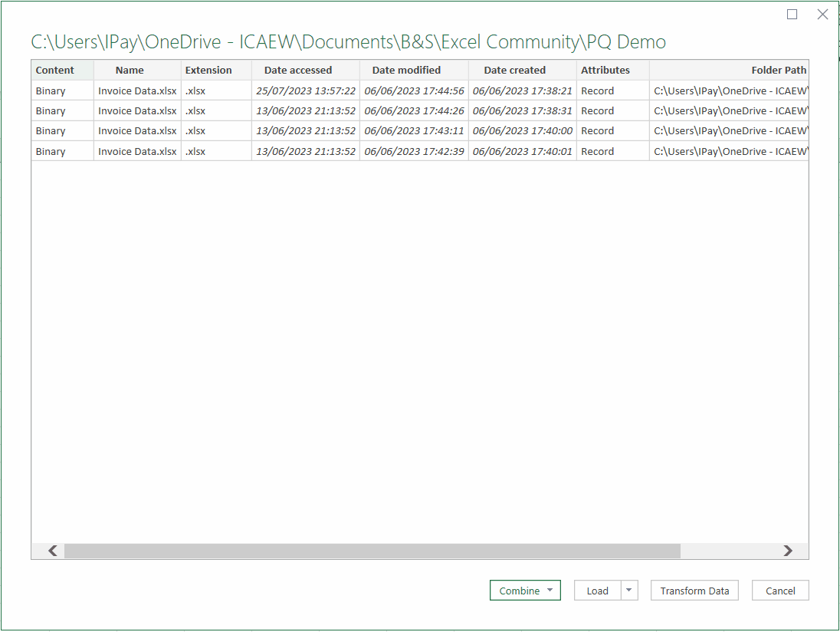The image size is (840, 632).
Task: Select the row accessed on 25/07/2023
Action: click(x=297, y=91)
